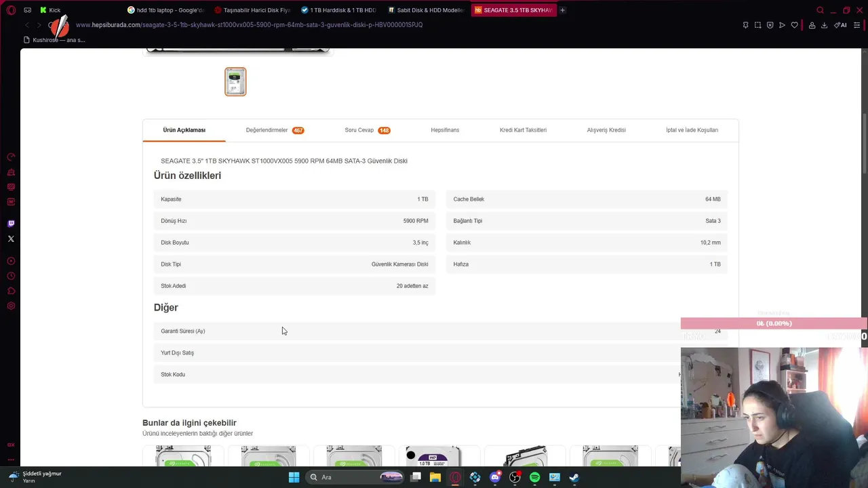The height and width of the screenshot is (488, 868).
Task: Click the Dönüş Hızı 5900 RPM value
Action: point(416,221)
